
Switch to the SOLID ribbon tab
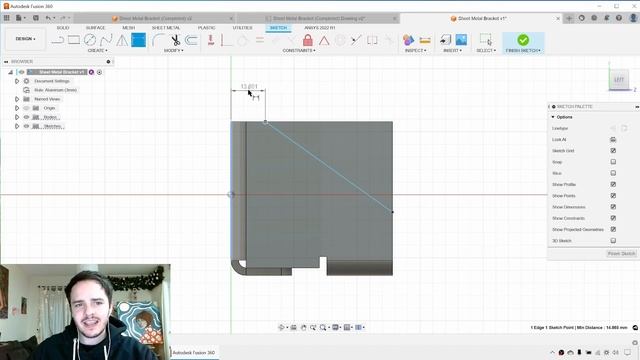tap(63, 28)
